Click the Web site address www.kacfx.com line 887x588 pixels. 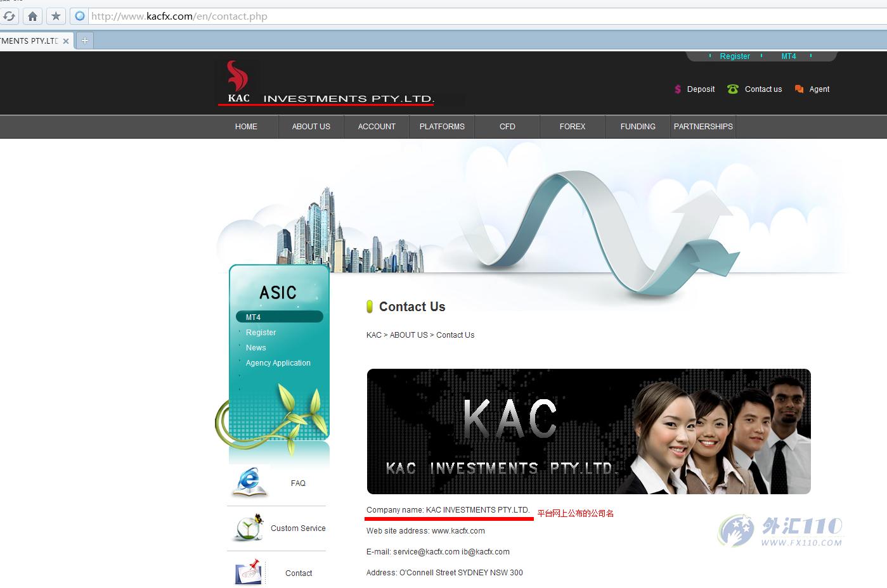point(425,531)
